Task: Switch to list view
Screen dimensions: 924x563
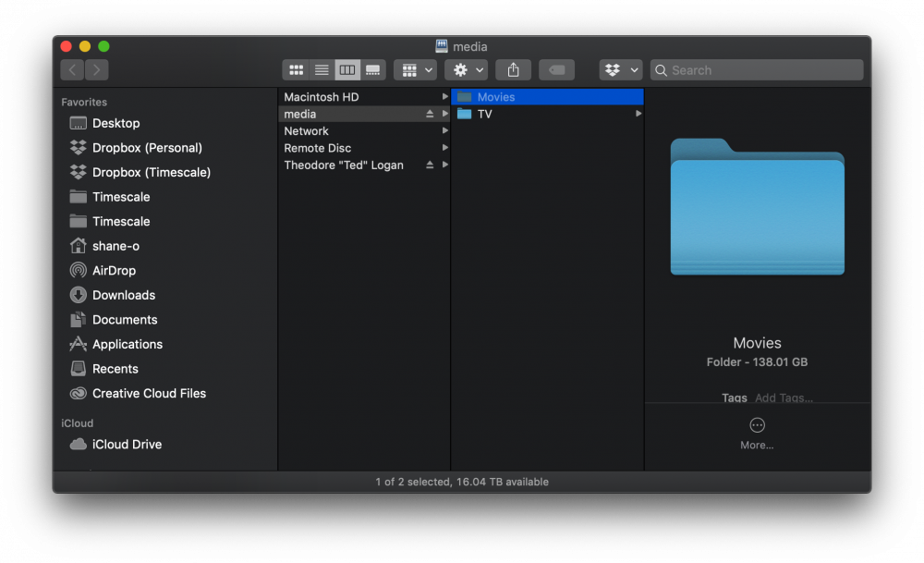Action: click(x=322, y=70)
